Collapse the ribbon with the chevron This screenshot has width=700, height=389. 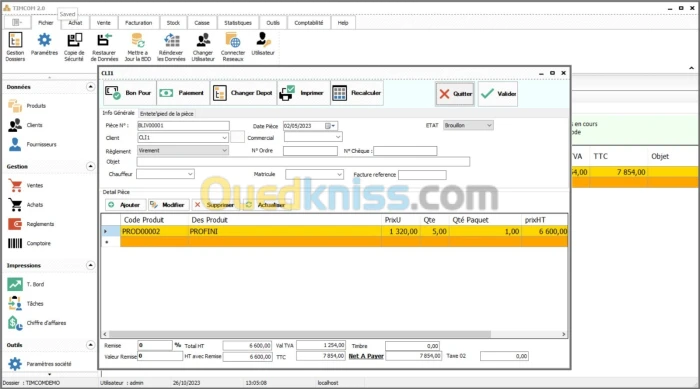[691, 68]
